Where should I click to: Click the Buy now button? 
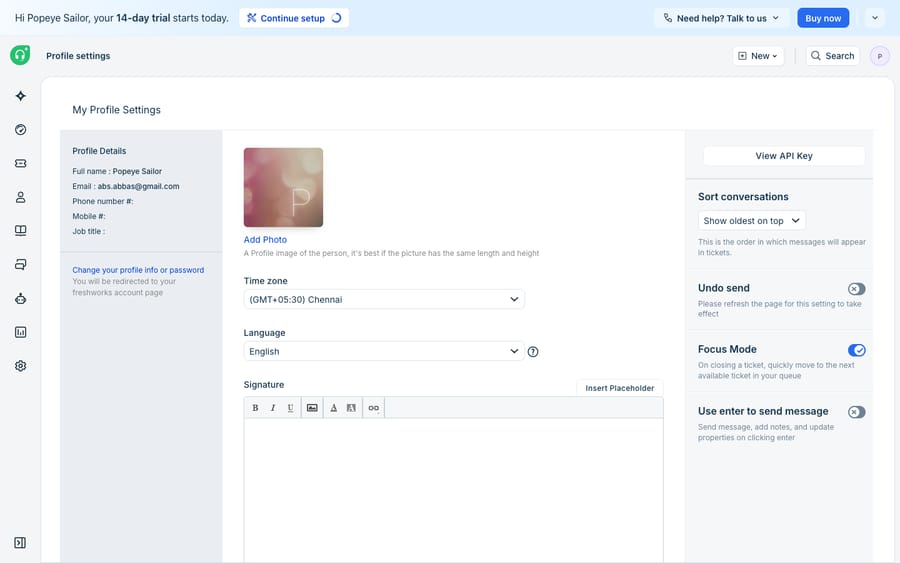point(823,18)
